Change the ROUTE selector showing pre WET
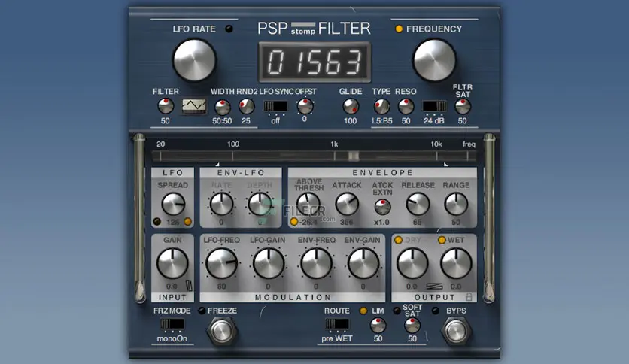This screenshot has height=364, width=629. (337, 325)
